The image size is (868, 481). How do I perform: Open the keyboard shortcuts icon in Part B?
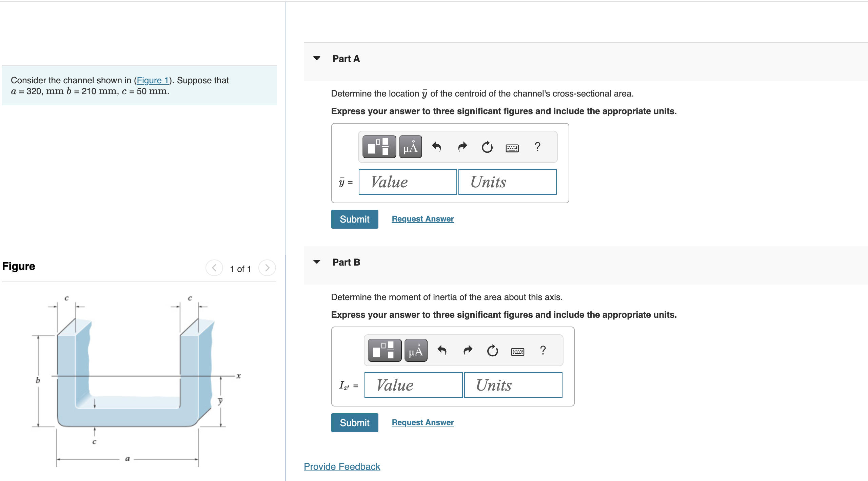518,351
